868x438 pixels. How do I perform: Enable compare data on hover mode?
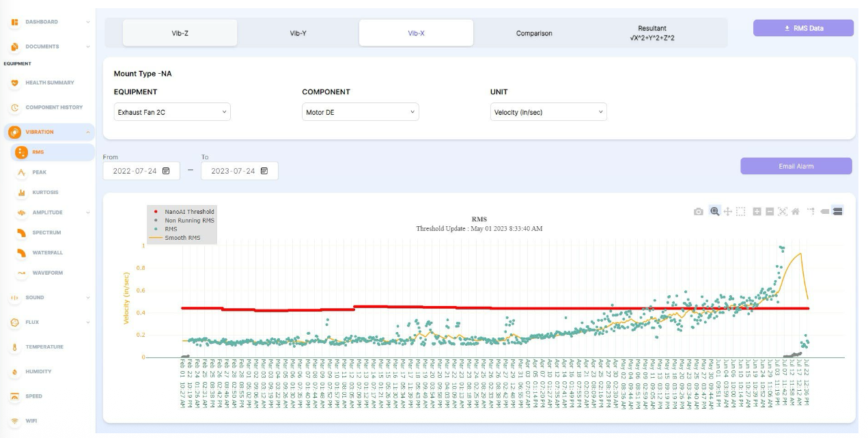click(x=837, y=212)
